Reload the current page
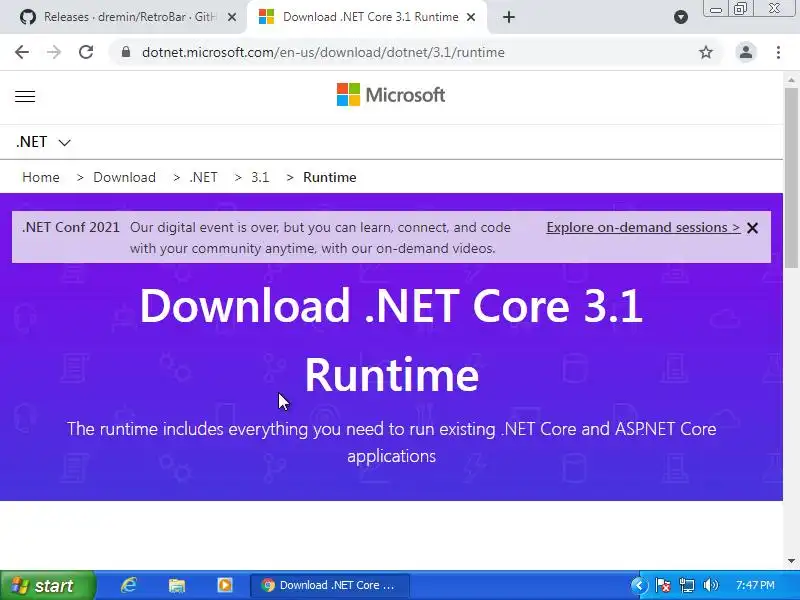Viewport: 800px width, 600px height. click(86, 52)
